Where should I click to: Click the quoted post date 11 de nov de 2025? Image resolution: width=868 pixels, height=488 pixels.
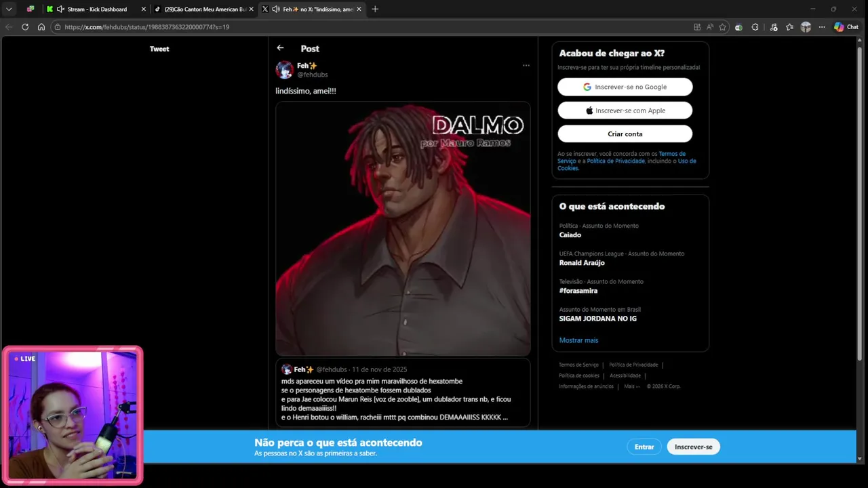379,369
